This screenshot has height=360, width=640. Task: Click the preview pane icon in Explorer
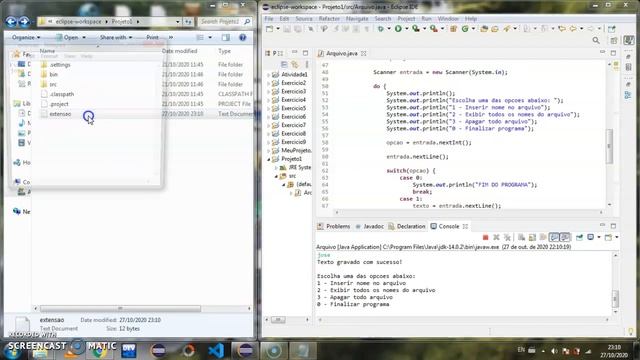click(225, 37)
